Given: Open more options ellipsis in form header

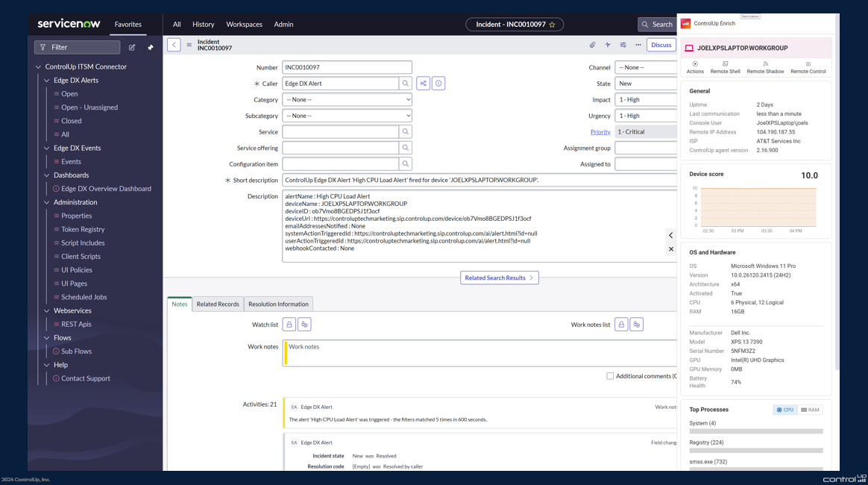Looking at the screenshot, I should point(638,45).
